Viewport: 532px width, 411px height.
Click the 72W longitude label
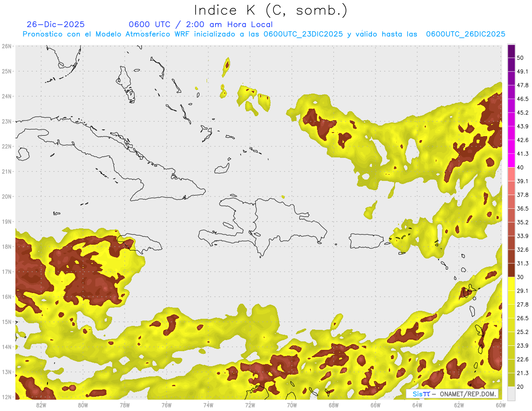(x=250, y=405)
